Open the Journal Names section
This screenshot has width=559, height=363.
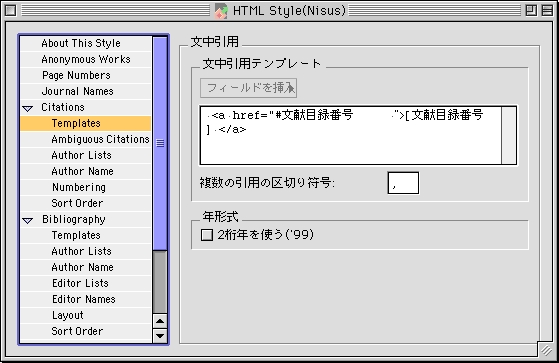click(x=86, y=91)
